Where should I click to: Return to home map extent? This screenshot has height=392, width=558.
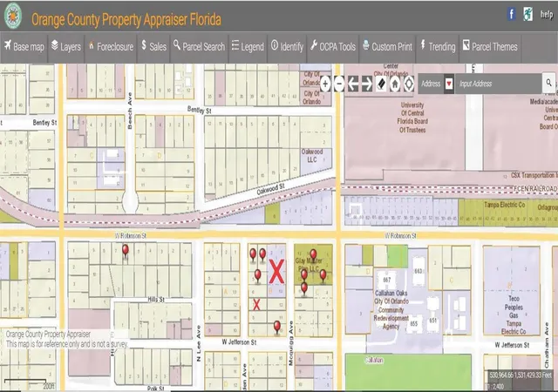[x=395, y=84]
